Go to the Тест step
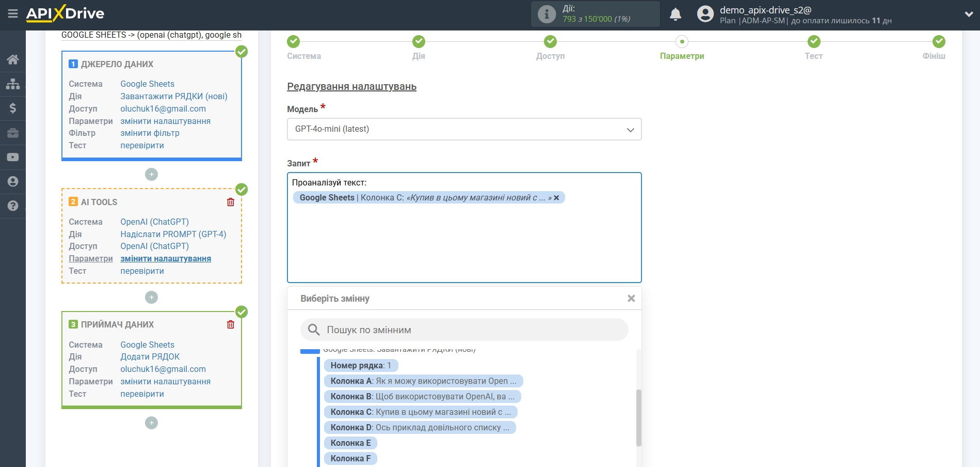 coord(814,48)
